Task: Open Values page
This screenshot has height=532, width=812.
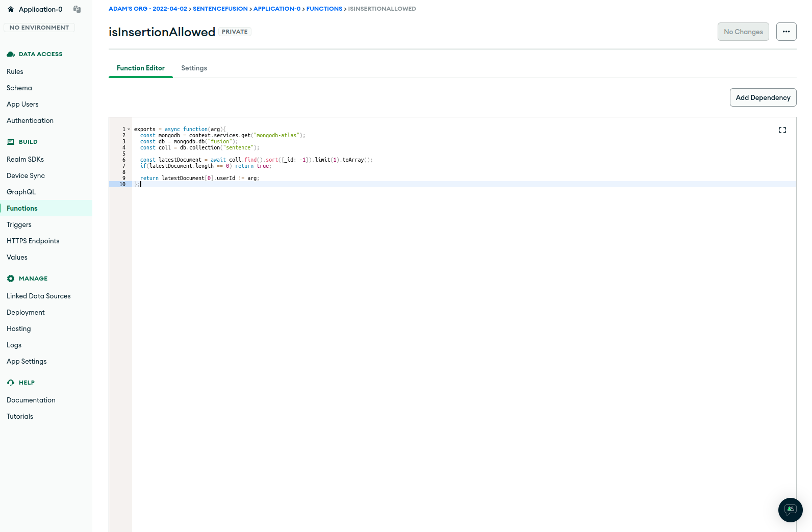Action: point(17,257)
